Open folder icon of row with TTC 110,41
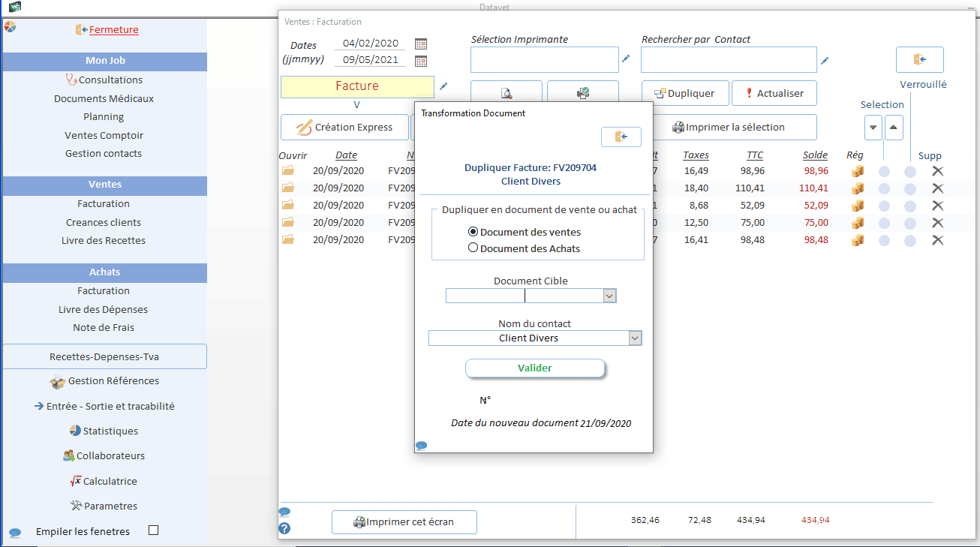 click(x=288, y=188)
